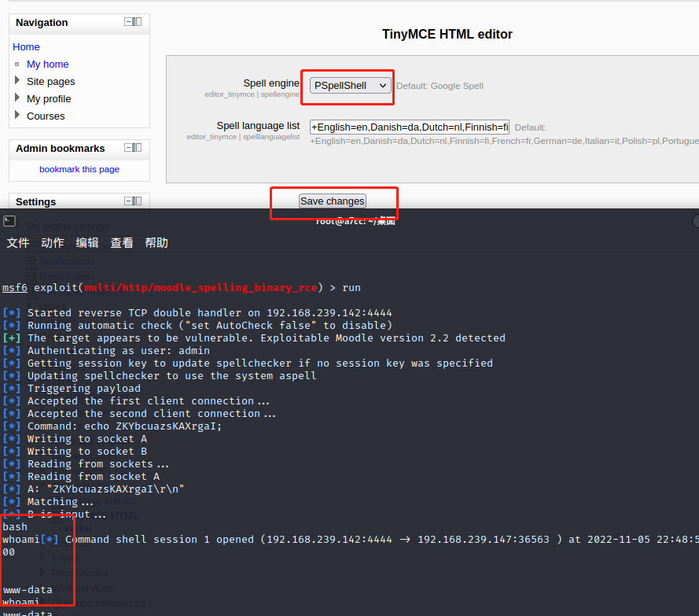The height and width of the screenshot is (616, 699).
Task: Click the Reading from sockets line
Action: (86, 464)
